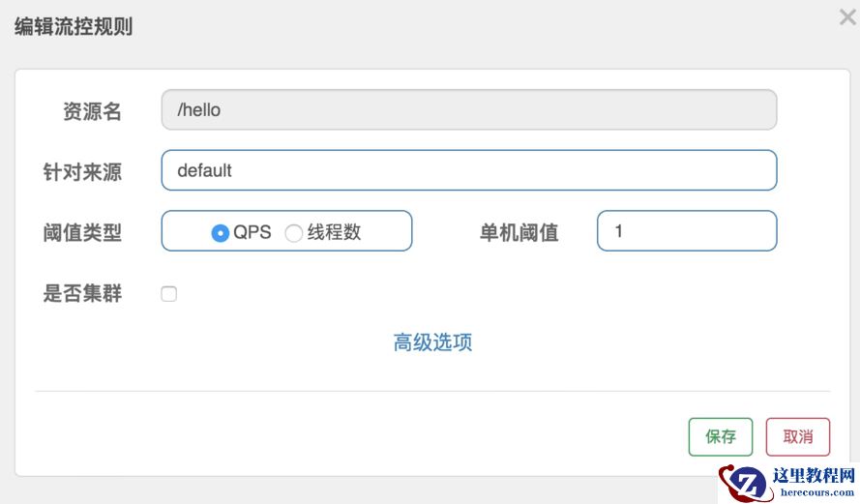This screenshot has height=504, width=860.
Task: Click the 编辑流控规则 dialog title
Action: pos(74,27)
